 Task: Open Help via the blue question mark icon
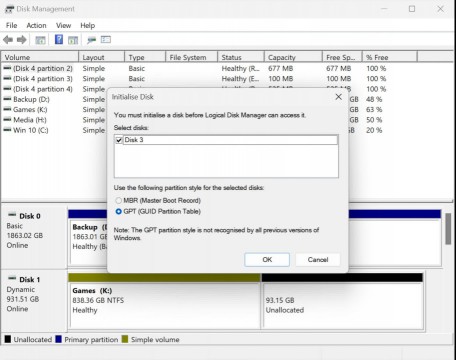(x=59, y=40)
